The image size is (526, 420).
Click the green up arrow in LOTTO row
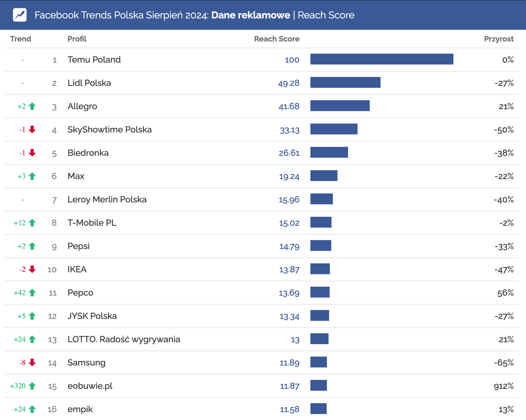(32, 339)
